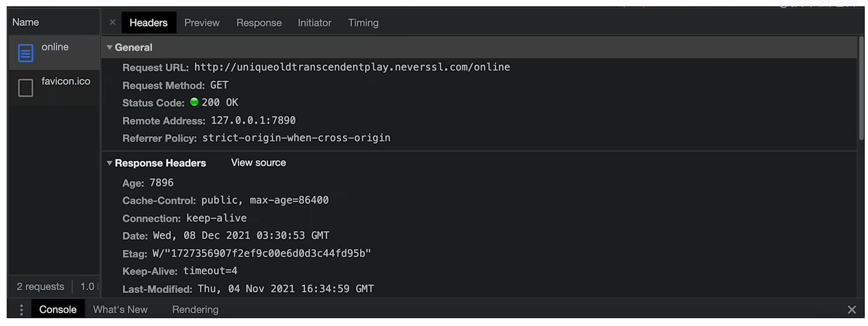Close the bottom console drawer
This screenshot has height=326, width=868.
click(852, 309)
